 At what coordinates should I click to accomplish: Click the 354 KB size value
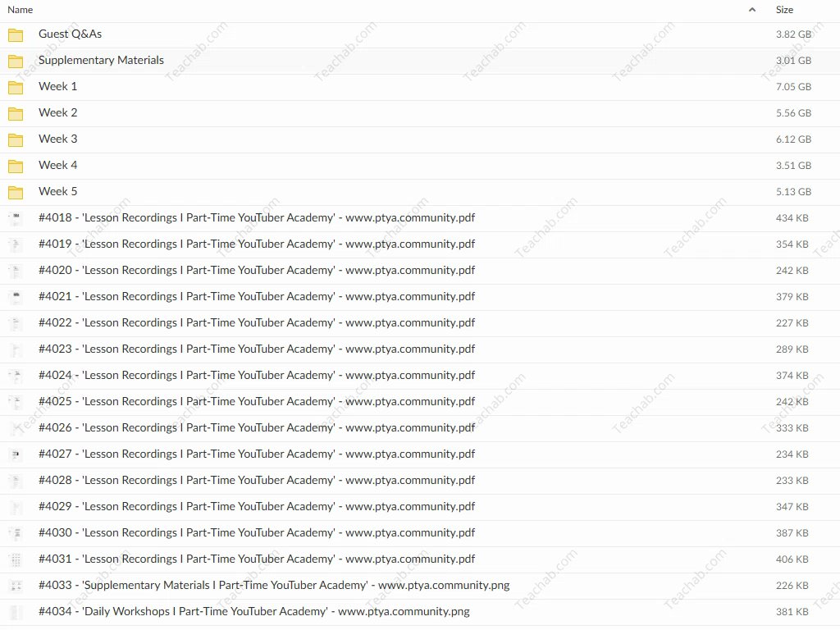point(792,244)
